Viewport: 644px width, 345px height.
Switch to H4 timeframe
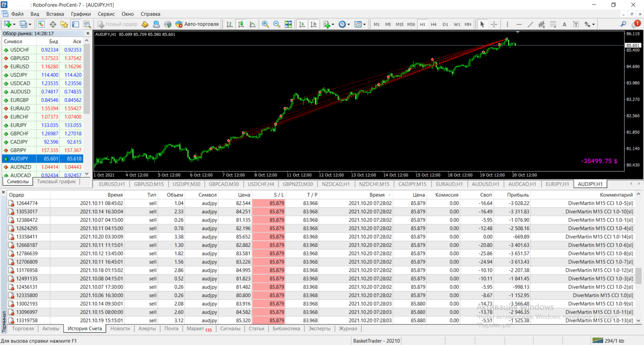tap(433, 24)
